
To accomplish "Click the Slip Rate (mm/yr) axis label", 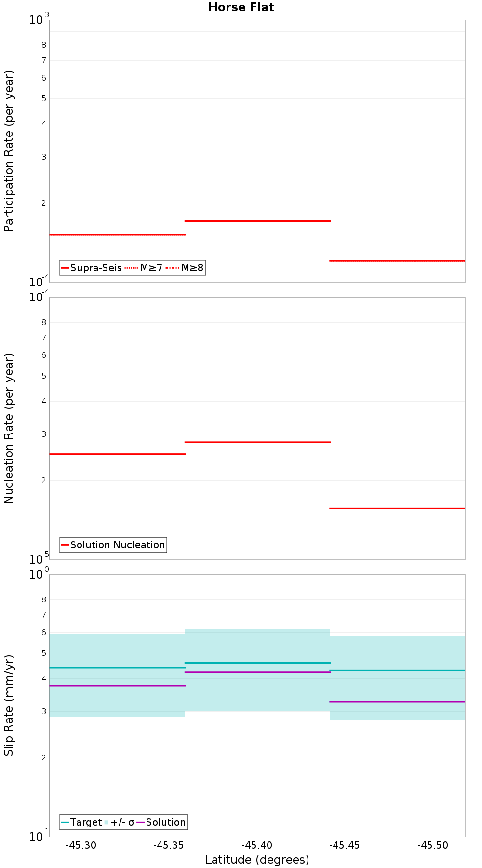I will tap(9, 705).
